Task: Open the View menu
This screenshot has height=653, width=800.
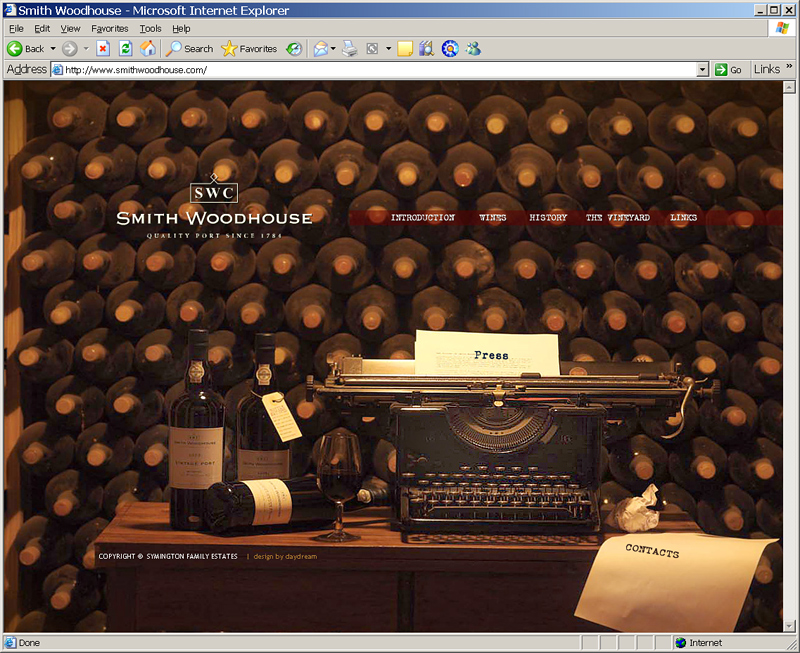Action: pos(70,29)
